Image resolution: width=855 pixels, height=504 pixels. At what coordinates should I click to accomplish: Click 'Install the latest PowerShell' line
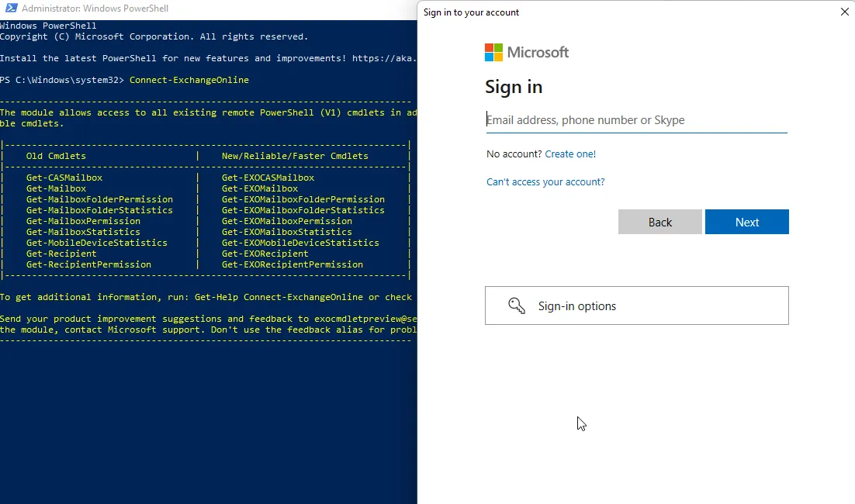click(x=208, y=58)
